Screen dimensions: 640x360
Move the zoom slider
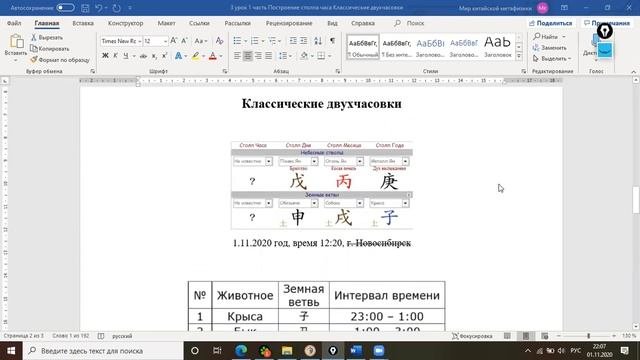(588, 336)
